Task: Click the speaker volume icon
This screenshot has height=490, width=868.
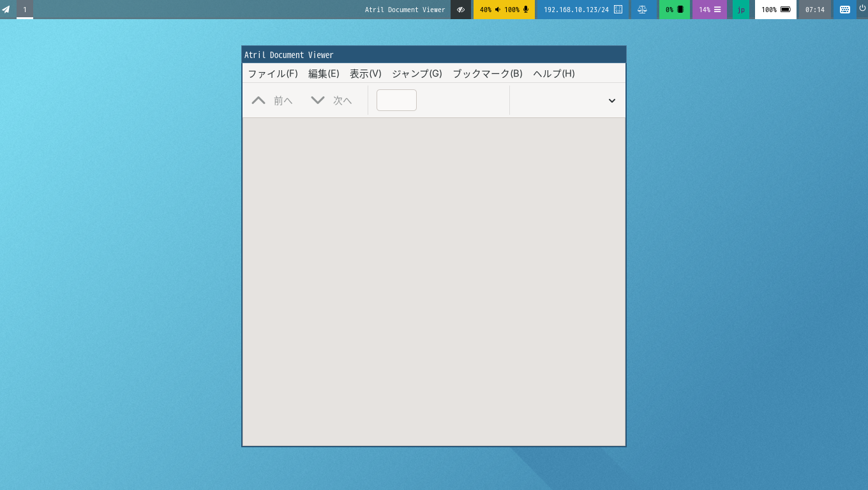Action: click(x=498, y=10)
